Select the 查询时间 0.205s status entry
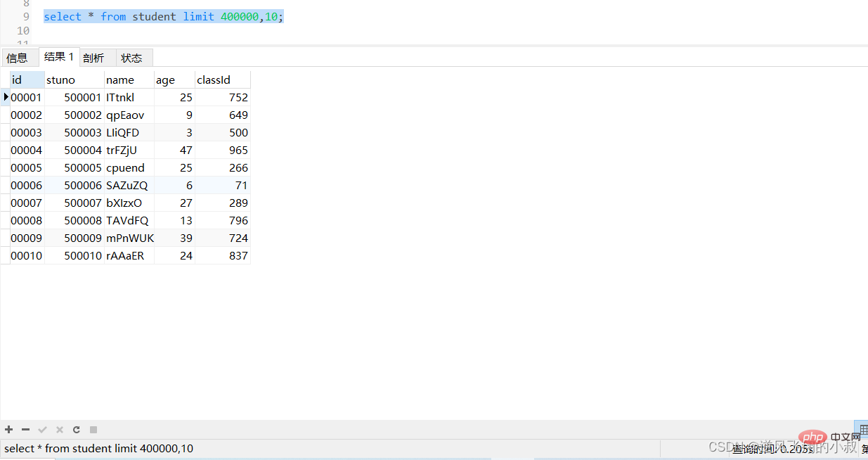This screenshot has height=460, width=868. pos(772,448)
